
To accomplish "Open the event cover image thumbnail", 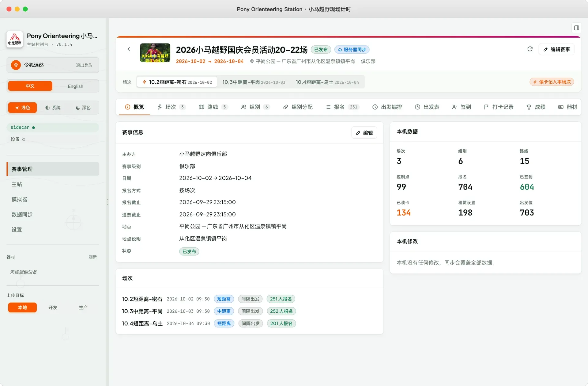I will click(155, 53).
